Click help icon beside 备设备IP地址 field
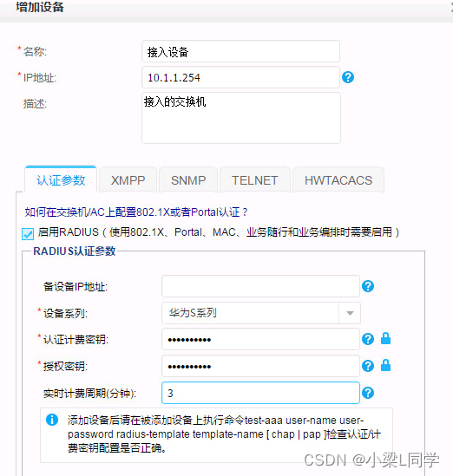 (x=368, y=286)
